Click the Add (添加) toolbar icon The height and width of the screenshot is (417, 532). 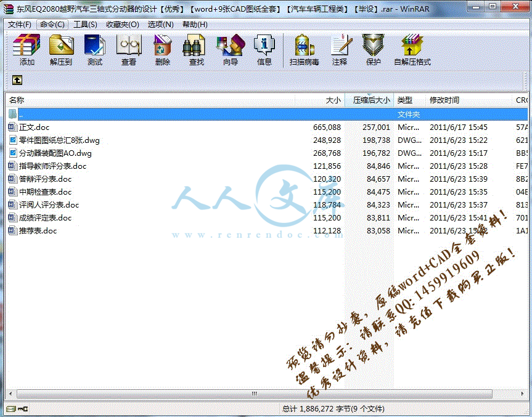[x=27, y=45]
